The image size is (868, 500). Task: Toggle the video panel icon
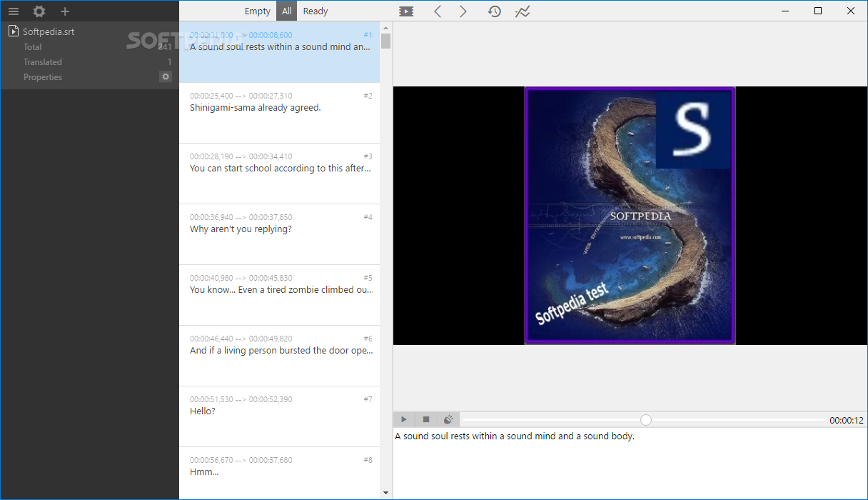pos(406,11)
